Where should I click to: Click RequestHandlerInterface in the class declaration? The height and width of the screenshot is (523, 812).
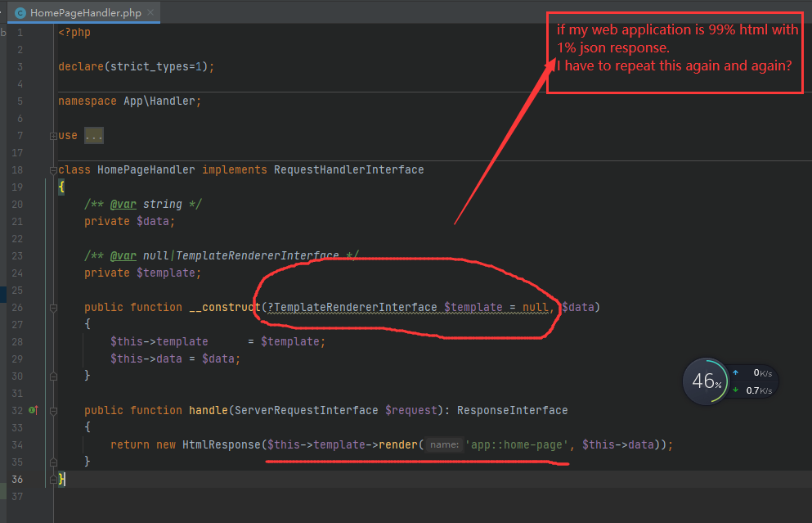348,169
